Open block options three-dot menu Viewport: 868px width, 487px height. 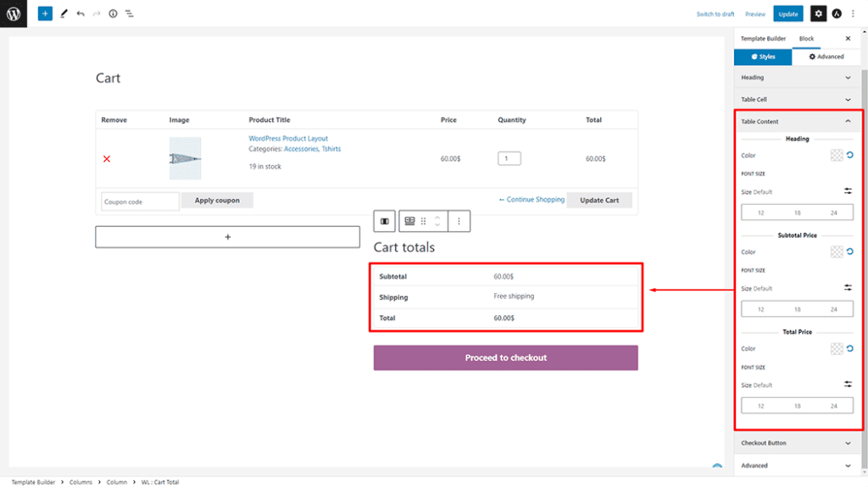pos(459,221)
